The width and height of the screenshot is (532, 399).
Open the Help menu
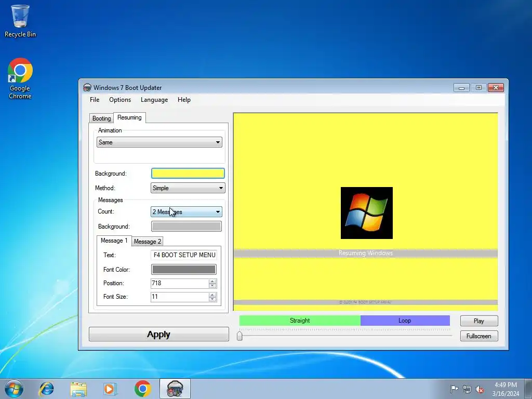[x=184, y=100]
